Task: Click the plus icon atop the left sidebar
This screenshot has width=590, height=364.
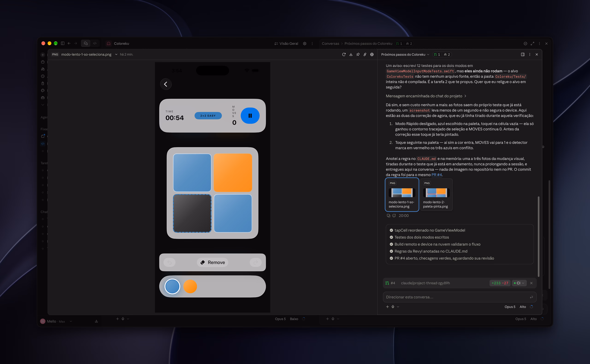Action: [43, 55]
